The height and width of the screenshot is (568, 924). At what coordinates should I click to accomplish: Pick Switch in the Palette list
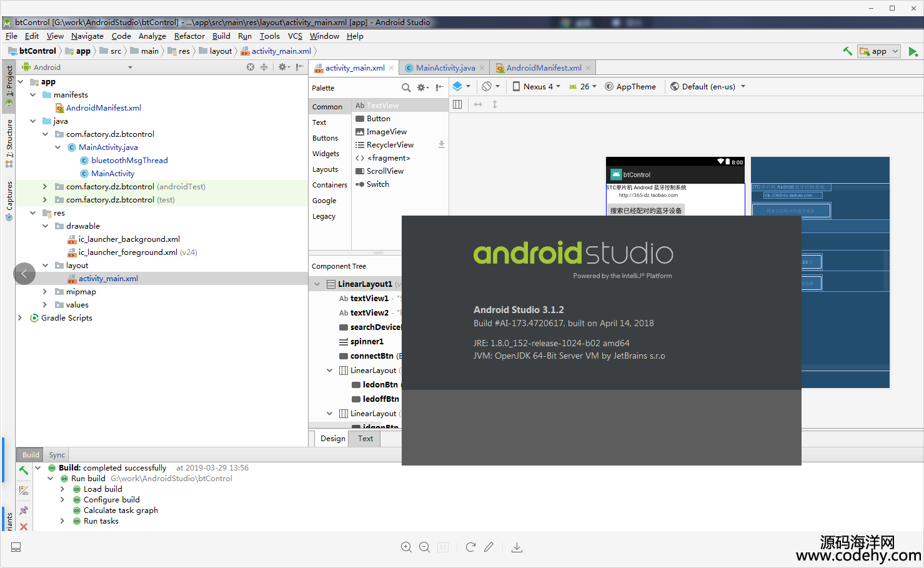click(x=377, y=184)
